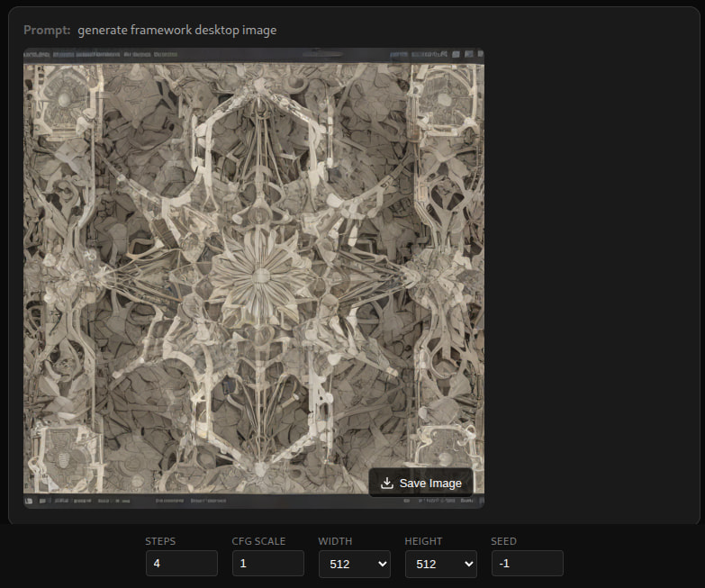Select the generated image thumbnail
Screen dimensions: 705x588
coord(254,278)
